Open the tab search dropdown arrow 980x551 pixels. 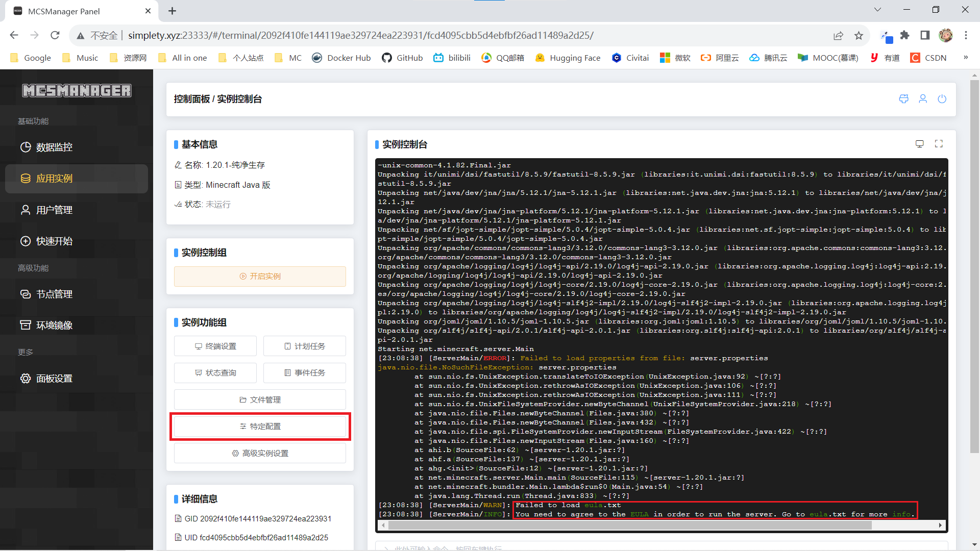[x=877, y=10]
